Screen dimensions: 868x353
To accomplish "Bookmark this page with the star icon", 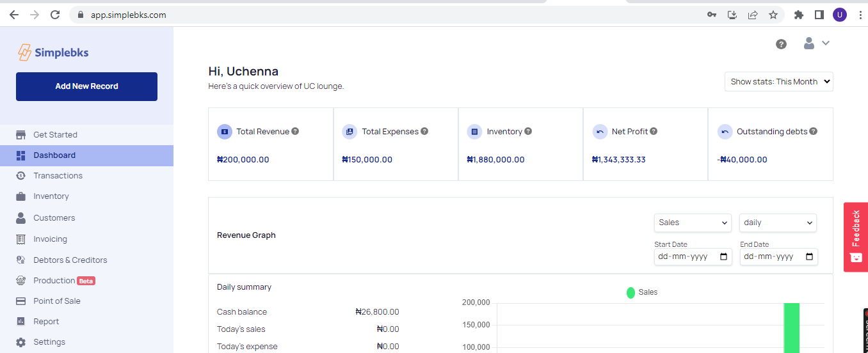I will pyautogui.click(x=773, y=15).
